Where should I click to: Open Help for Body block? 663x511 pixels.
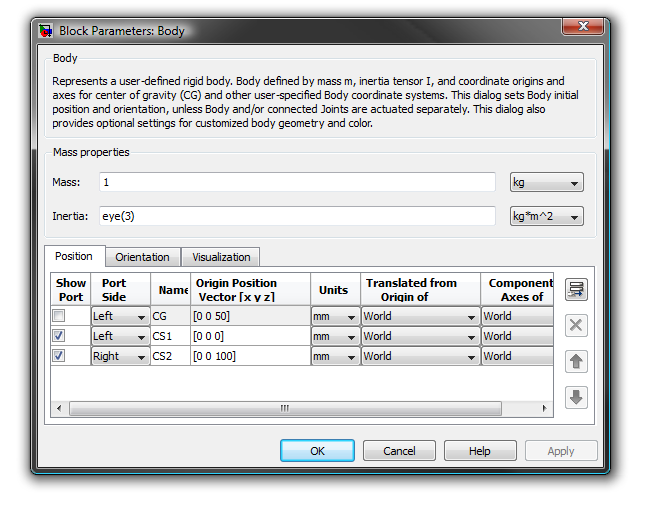[x=480, y=451]
